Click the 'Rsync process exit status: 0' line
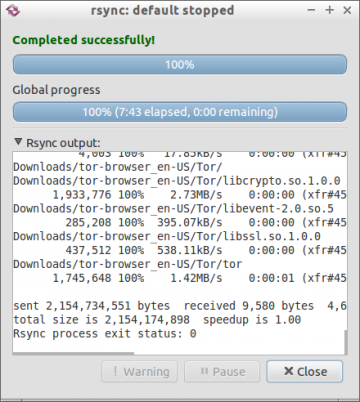 pos(105,334)
